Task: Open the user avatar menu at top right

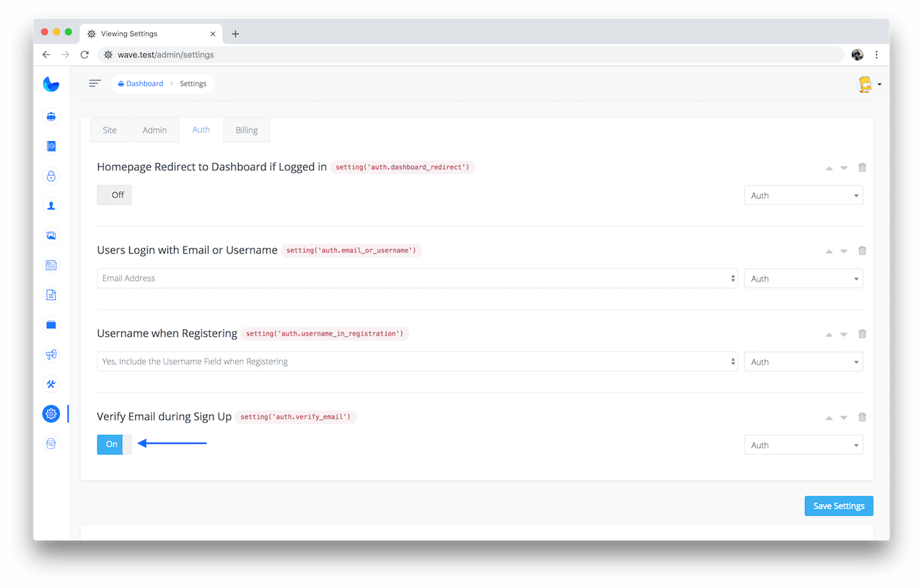Action: 869,84
